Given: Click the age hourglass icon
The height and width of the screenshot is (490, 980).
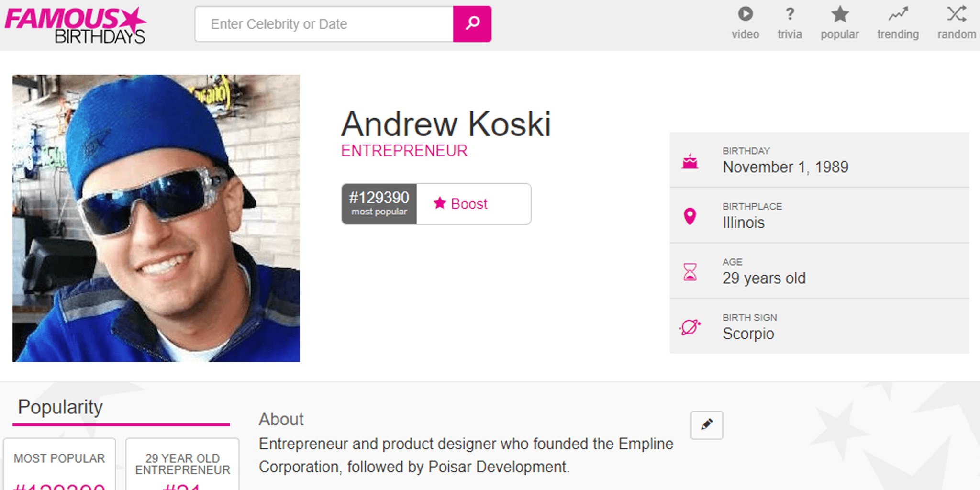Looking at the screenshot, I should [690, 272].
